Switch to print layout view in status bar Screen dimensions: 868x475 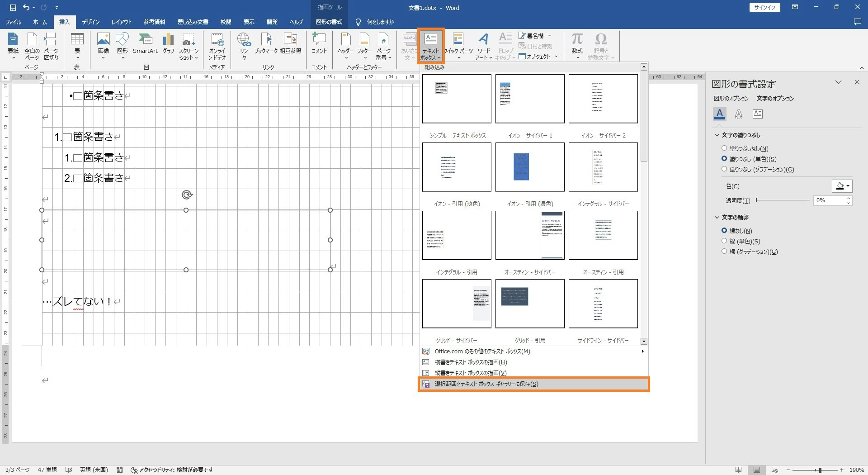757,470
